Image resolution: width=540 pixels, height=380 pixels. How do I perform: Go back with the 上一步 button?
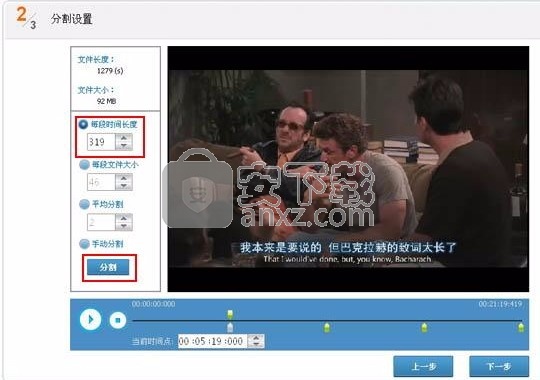click(x=423, y=366)
